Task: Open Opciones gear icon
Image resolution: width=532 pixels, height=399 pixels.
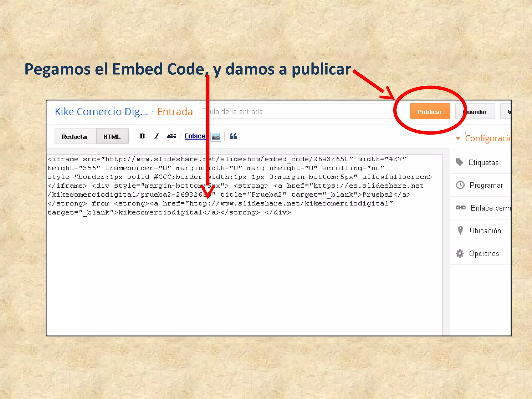Action: [x=460, y=253]
